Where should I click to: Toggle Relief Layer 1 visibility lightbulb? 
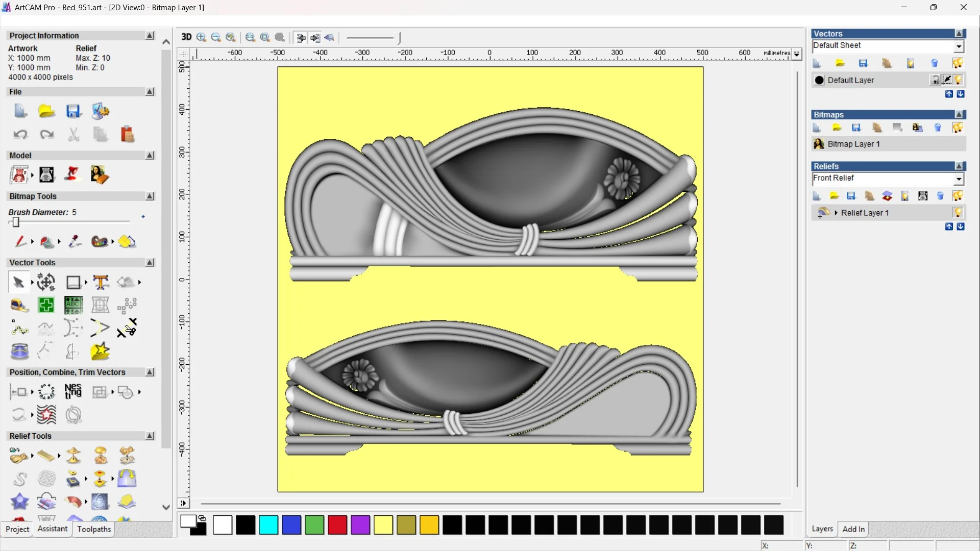tap(958, 213)
